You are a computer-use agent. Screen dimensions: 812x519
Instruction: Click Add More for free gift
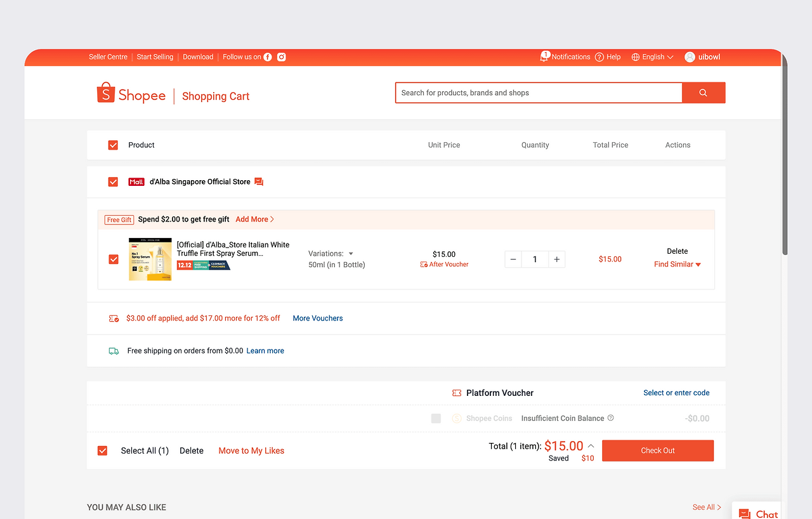coord(255,220)
